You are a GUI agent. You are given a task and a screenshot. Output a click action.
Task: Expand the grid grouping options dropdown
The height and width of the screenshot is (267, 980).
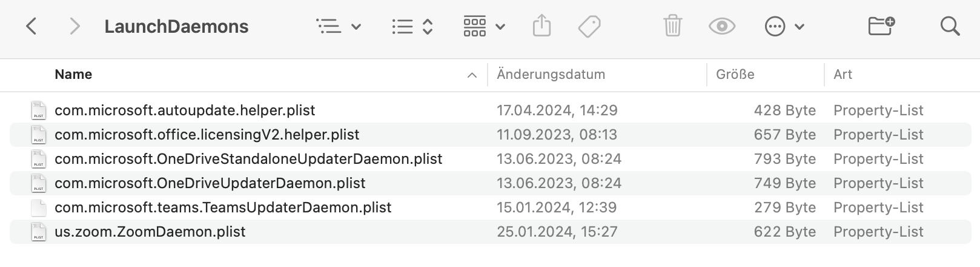point(484,26)
